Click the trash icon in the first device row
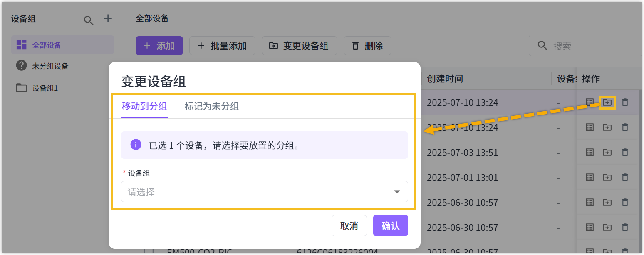Screen dimensions: 644x255 coord(625,102)
